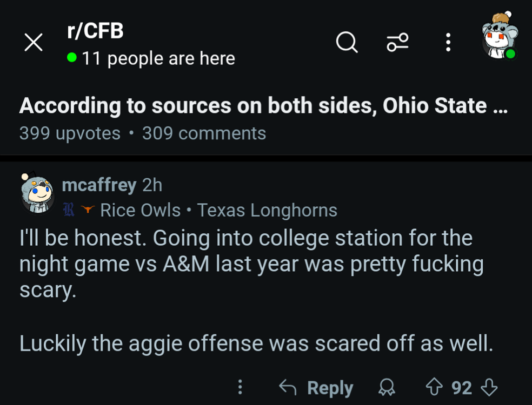Close the r/CFB post view

click(34, 43)
